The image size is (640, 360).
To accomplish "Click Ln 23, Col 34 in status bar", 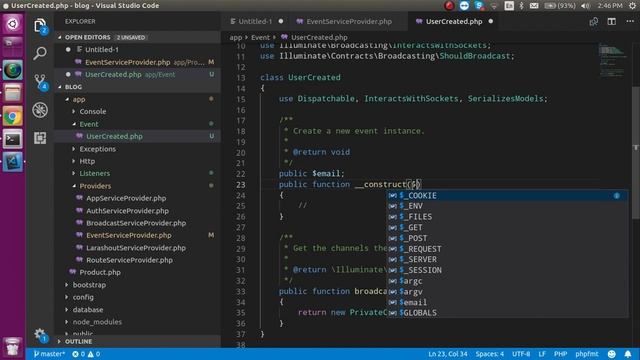I will point(448,354).
